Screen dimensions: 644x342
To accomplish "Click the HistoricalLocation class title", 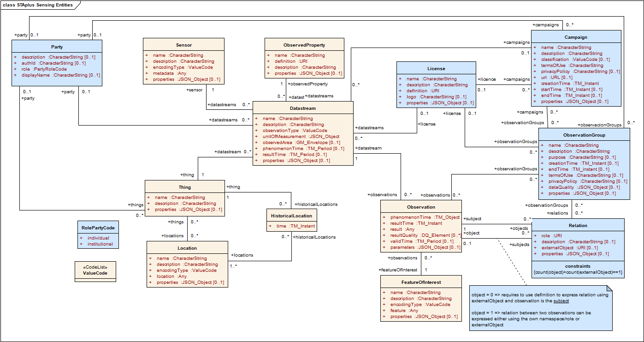I will click(x=291, y=216).
